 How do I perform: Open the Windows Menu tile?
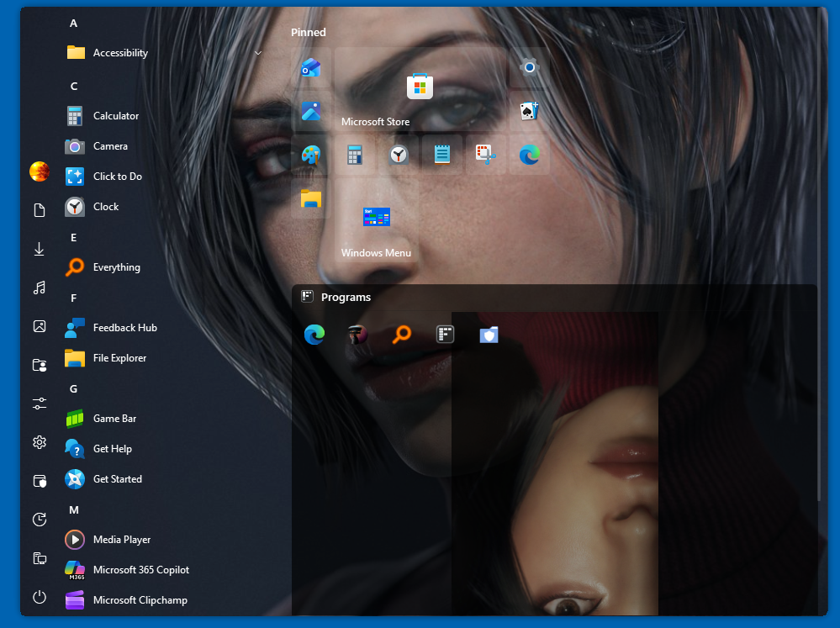[377, 221]
